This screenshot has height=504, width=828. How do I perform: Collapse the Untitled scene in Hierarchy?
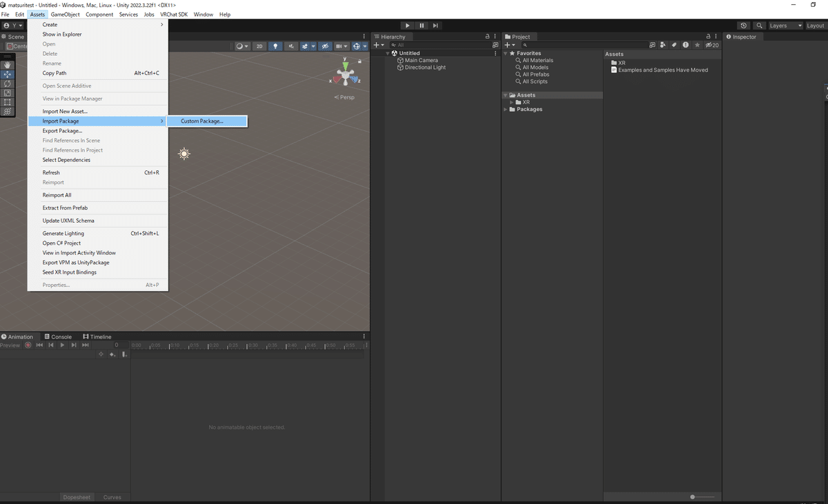(x=388, y=53)
